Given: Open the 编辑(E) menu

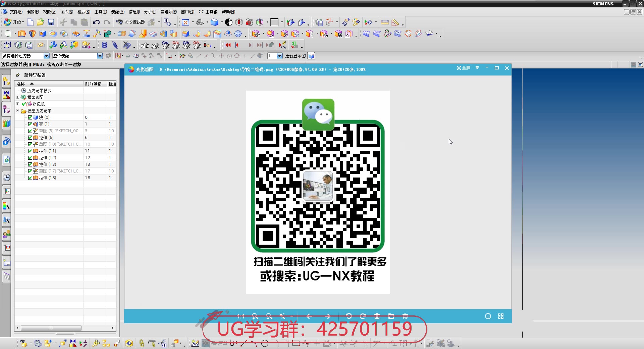Looking at the screenshot, I should (33, 12).
